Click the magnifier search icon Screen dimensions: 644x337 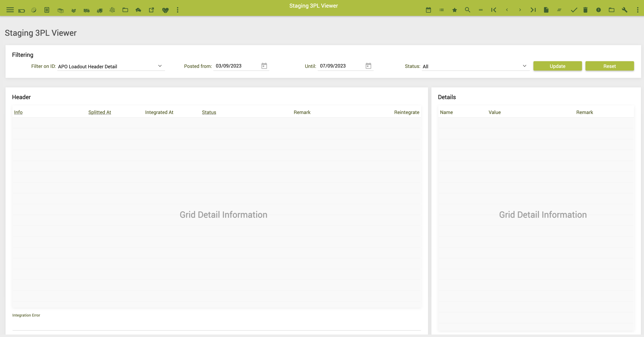467,10
